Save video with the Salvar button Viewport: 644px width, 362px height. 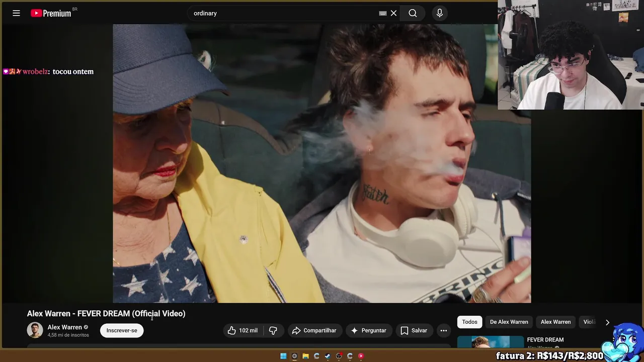[x=414, y=330]
